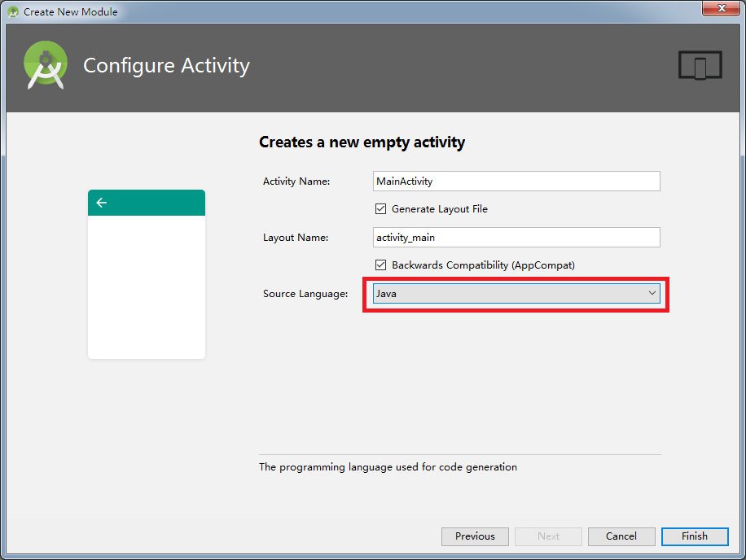Toggle the Generate Layout File checkbox
This screenshot has height=560, width=746.
(380, 209)
